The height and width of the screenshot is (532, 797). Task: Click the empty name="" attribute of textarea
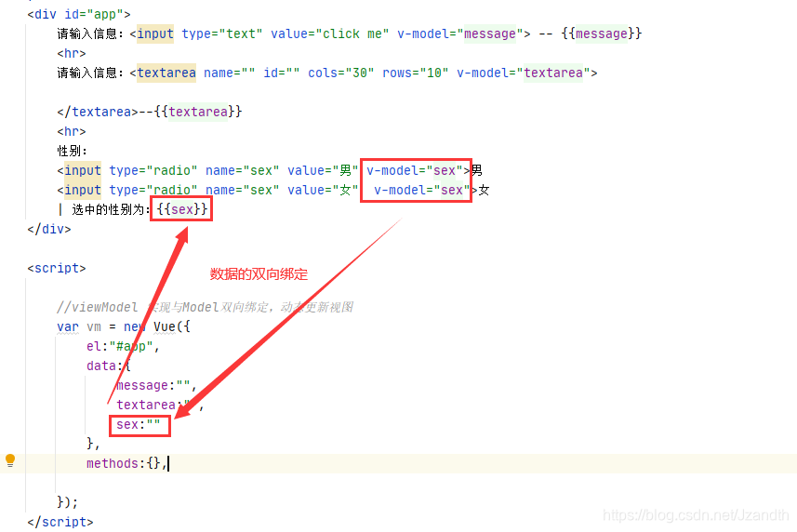tap(229, 73)
